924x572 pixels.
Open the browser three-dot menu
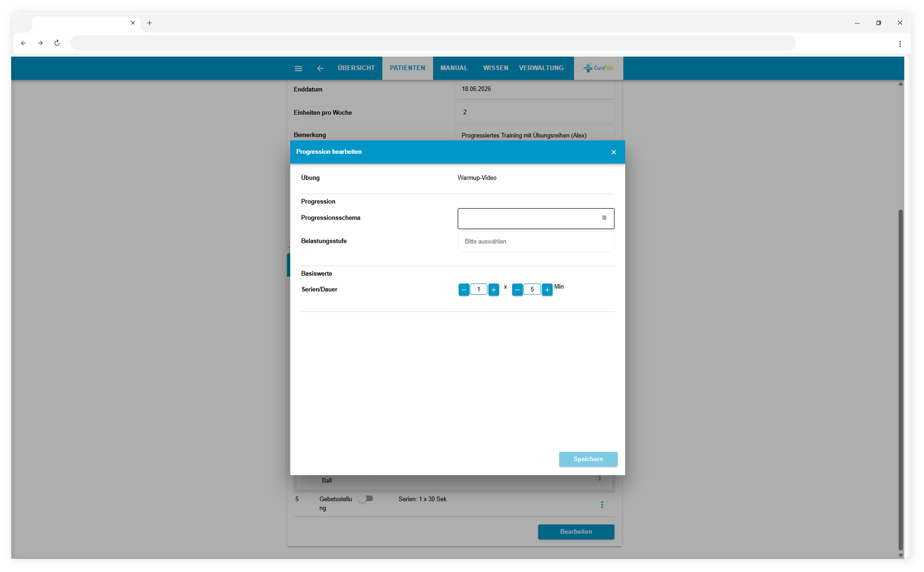(x=900, y=44)
